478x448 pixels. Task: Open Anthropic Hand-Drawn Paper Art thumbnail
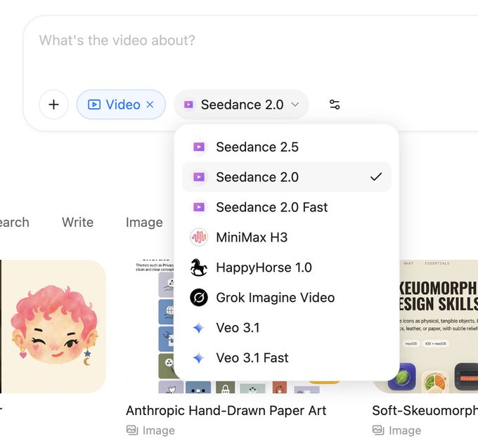pyautogui.click(x=150, y=327)
